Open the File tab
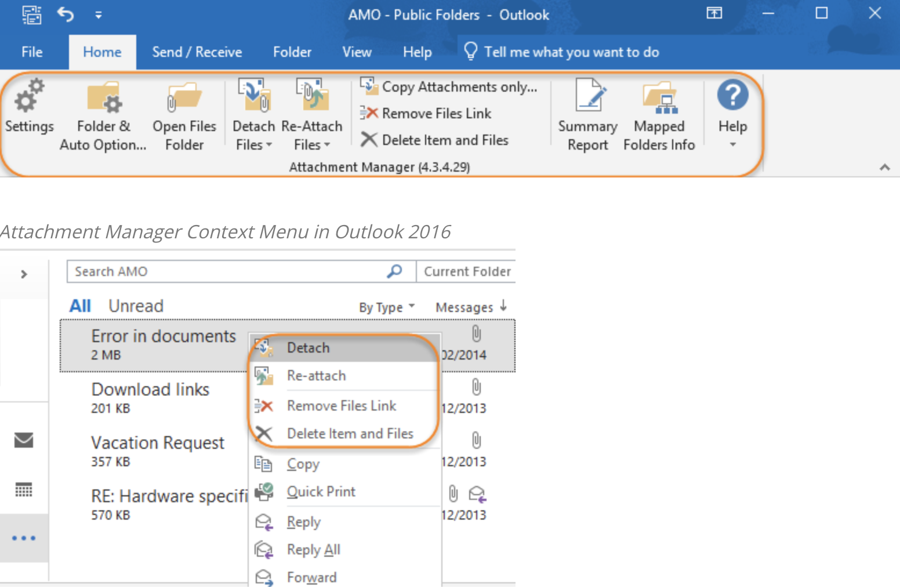Image resolution: width=900 pixels, height=588 pixels. 32,52
